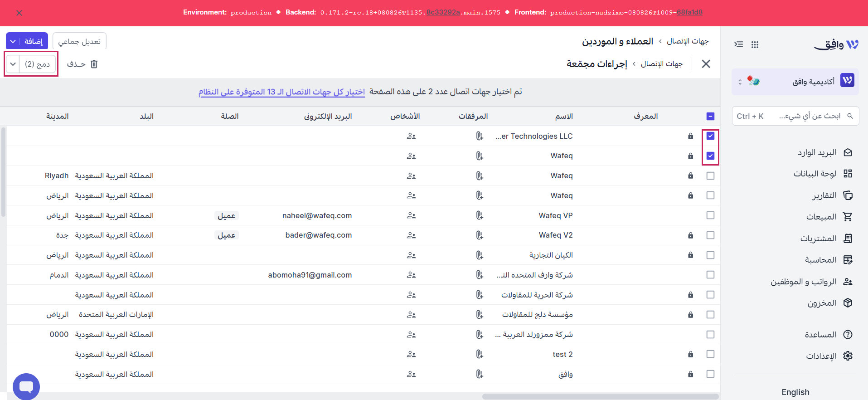Open the apps grid icon
The width and height of the screenshot is (868, 400).
pos(755,44)
